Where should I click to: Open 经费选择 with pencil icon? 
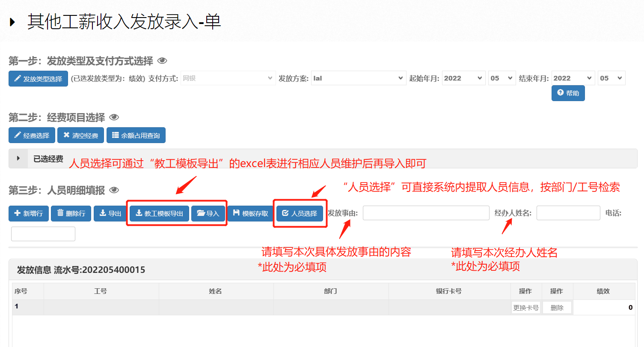[x=32, y=135]
